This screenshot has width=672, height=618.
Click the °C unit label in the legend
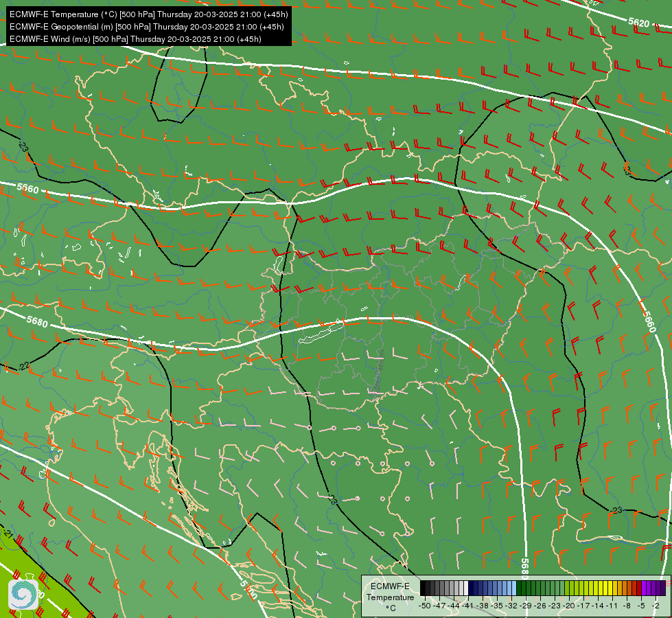click(x=391, y=608)
